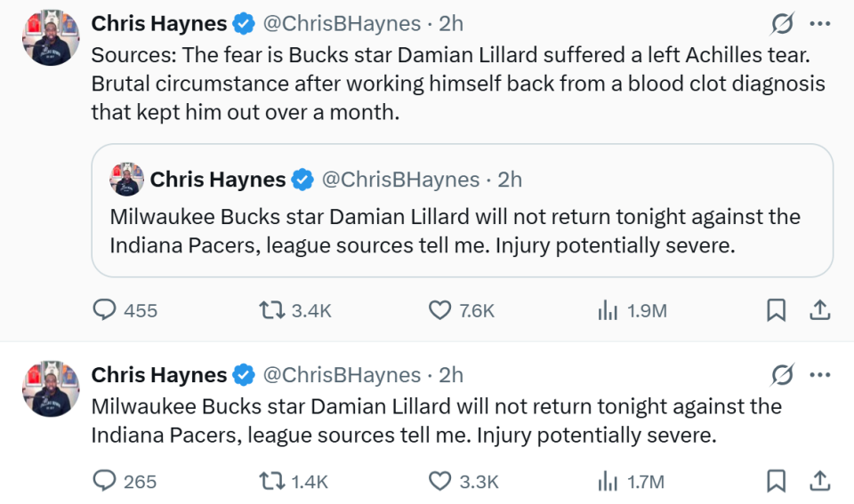Open Grok icon on first tweet

(x=781, y=24)
